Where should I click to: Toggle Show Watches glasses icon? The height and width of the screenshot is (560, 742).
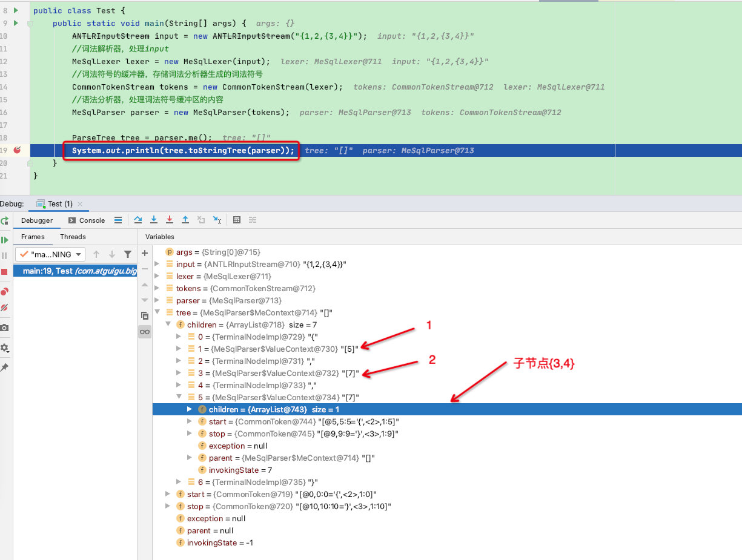click(144, 332)
